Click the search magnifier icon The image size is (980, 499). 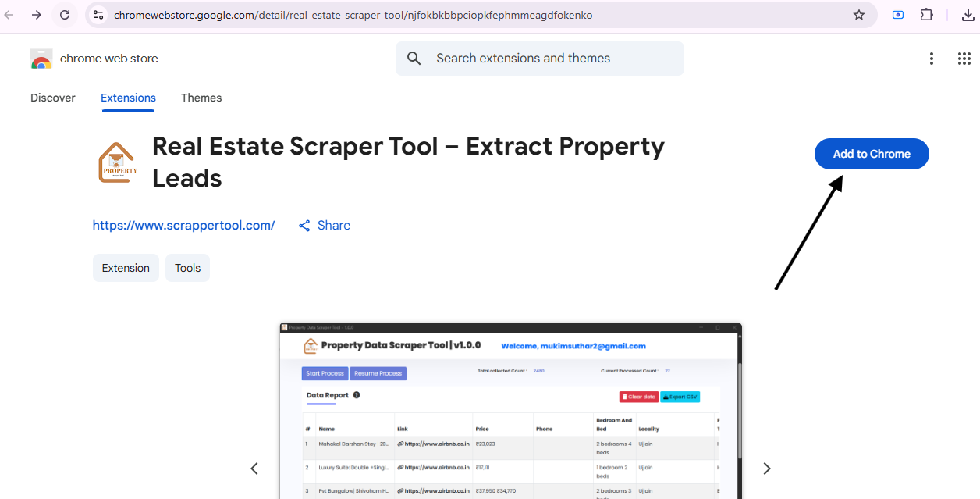414,59
